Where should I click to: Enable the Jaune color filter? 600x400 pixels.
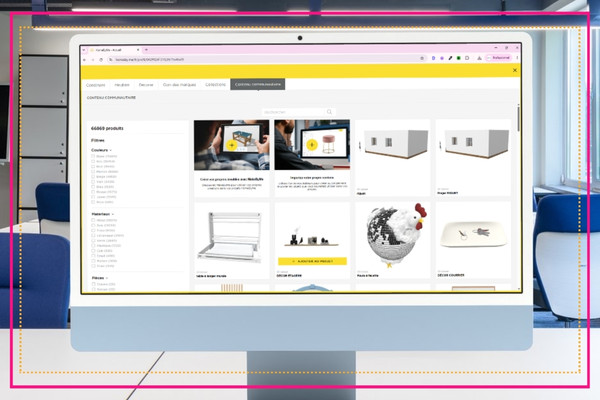93,197
